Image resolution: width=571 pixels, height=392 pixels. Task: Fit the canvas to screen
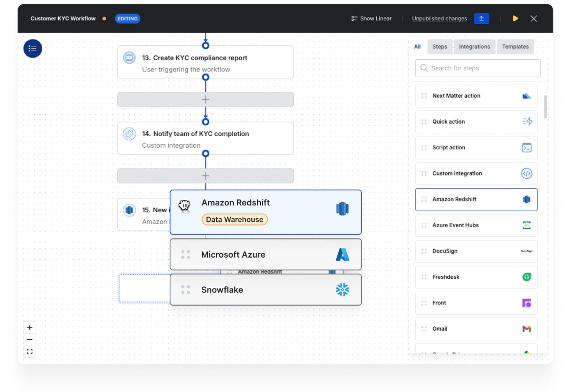[30, 351]
